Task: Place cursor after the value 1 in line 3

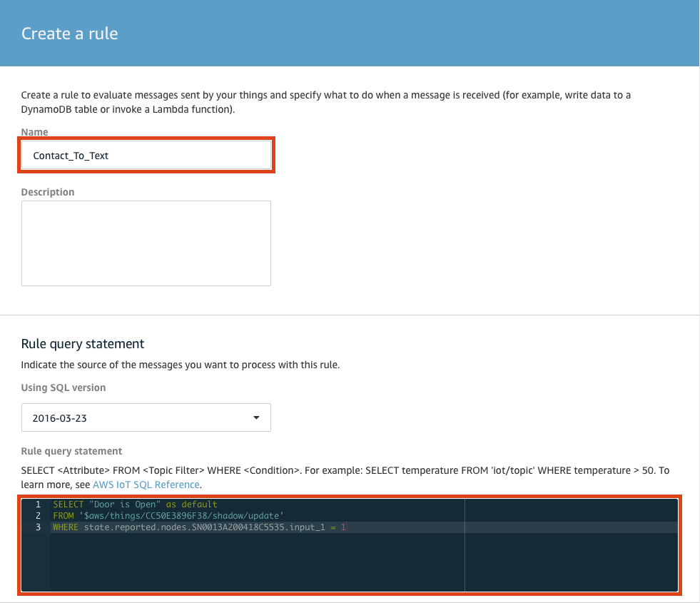Action: [x=346, y=527]
